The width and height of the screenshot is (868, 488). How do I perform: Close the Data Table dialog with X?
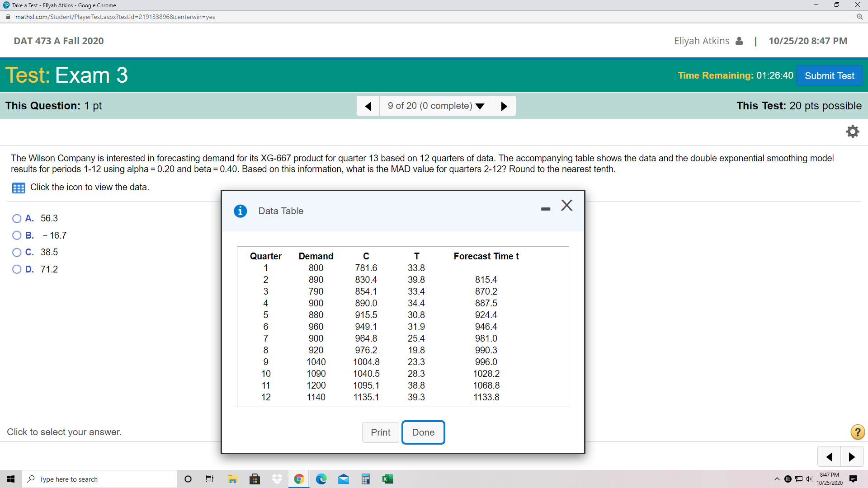pyautogui.click(x=566, y=206)
